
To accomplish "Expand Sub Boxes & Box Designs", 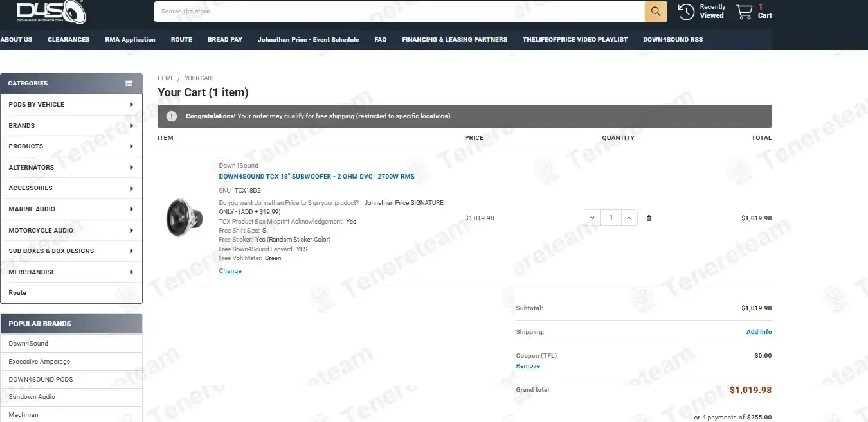I will 131,251.
